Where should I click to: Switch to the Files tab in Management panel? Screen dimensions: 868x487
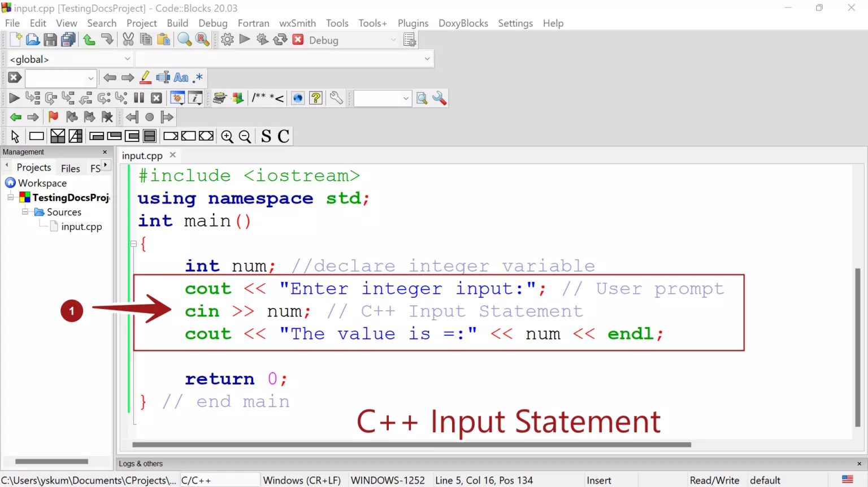pos(70,168)
